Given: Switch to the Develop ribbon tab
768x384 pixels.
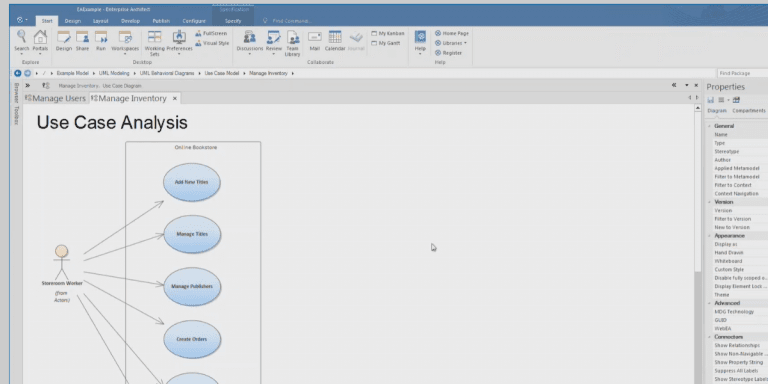Looking at the screenshot, I should pyautogui.click(x=130, y=21).
